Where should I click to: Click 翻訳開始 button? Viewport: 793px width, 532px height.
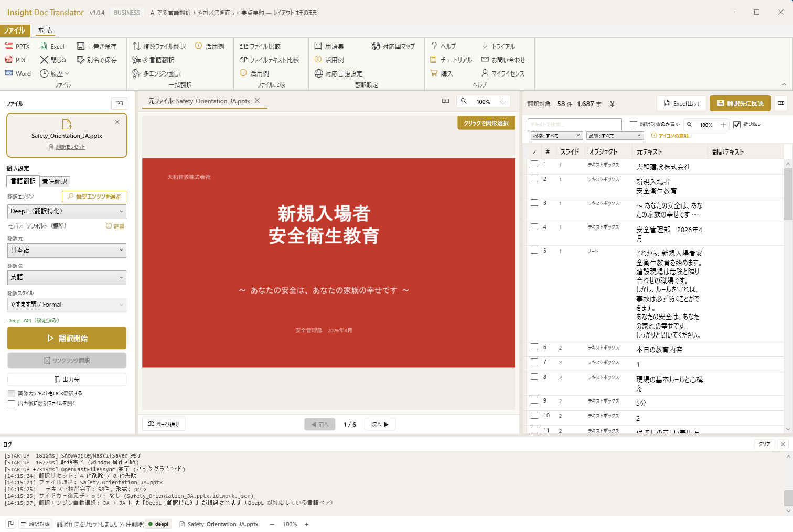click(x=67, y=338)
